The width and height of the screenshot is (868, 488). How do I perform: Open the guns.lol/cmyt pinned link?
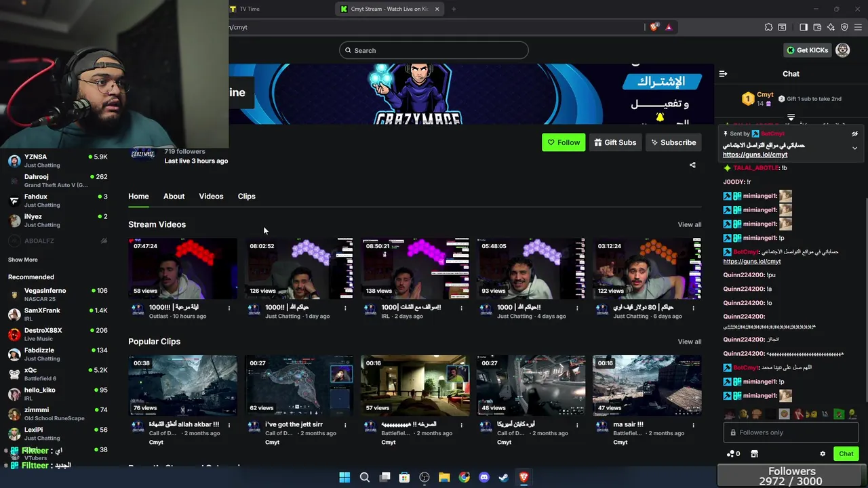click(x=755, y=155)
